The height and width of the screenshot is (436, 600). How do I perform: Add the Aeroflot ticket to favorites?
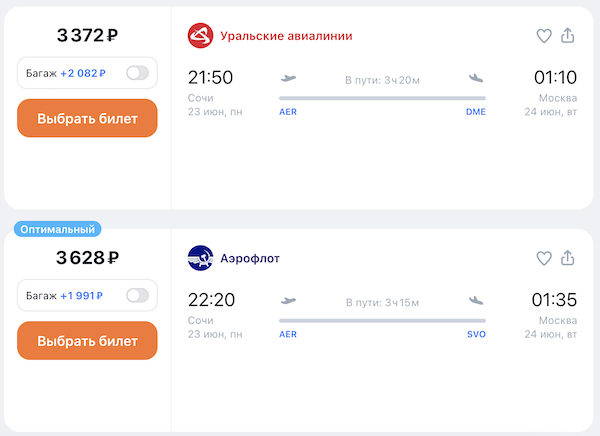(x=544, y=258)
